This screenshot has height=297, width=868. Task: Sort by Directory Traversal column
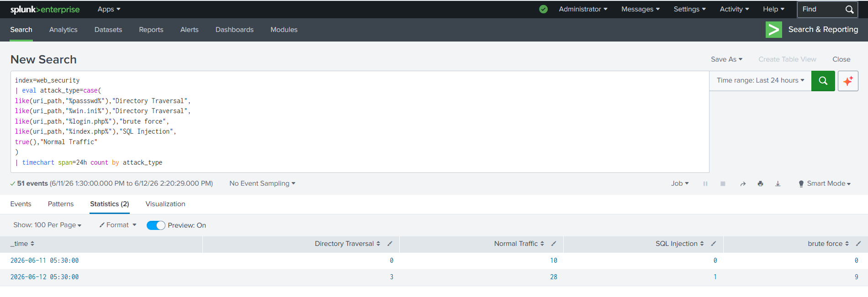click(x=347, y=244)
